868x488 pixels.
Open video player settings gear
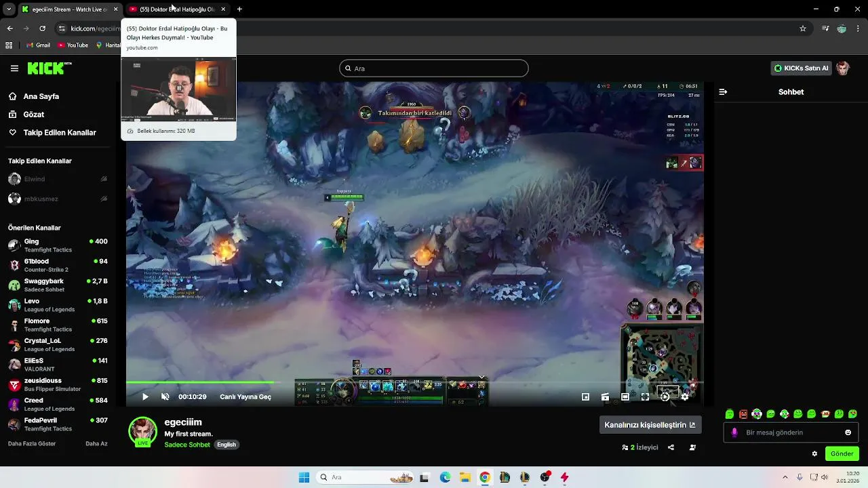point(685,397)
